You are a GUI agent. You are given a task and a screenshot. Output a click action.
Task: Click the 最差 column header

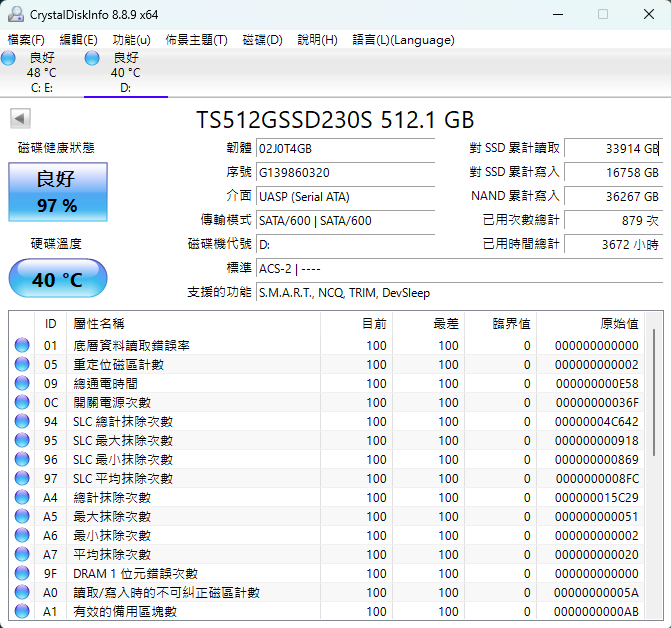pos(429,324)
